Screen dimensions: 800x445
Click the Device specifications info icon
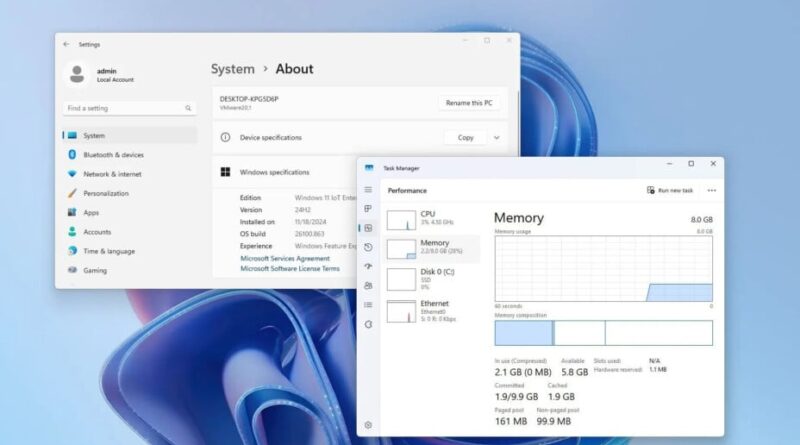[225, 137]
